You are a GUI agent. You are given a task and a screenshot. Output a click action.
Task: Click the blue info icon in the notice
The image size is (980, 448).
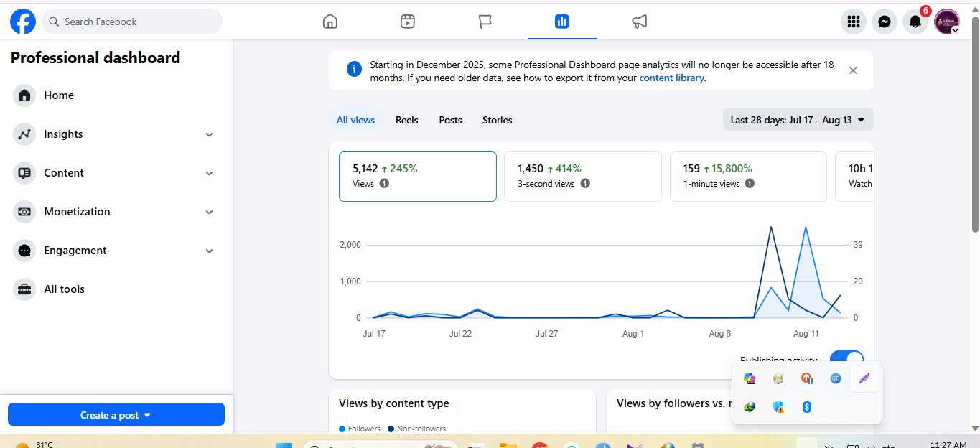[354, 69]
